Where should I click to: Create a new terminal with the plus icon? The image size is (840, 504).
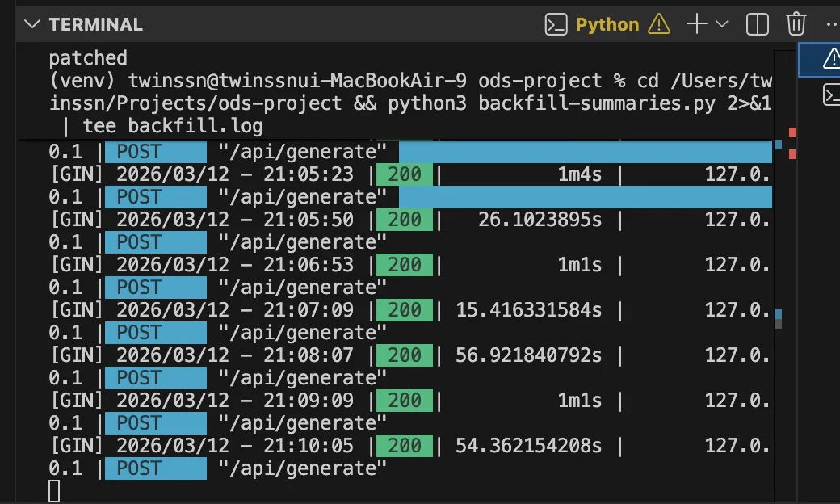point(697,24)
